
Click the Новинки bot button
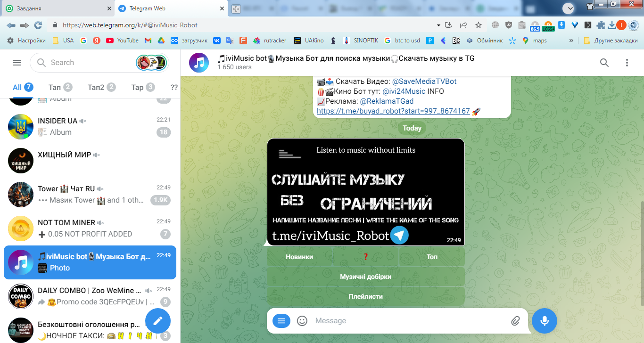pos(299,257)
